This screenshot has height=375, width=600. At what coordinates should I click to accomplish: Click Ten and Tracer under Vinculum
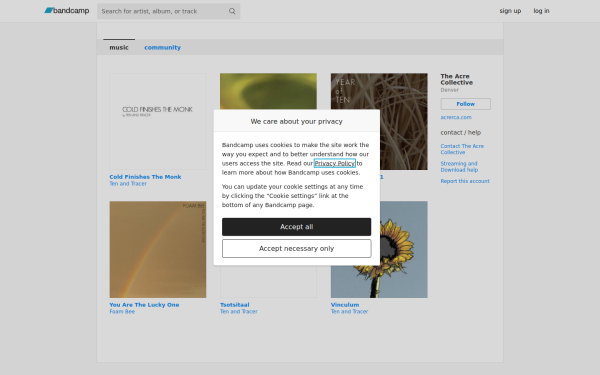pyautogui.click(x=349, y=311)
